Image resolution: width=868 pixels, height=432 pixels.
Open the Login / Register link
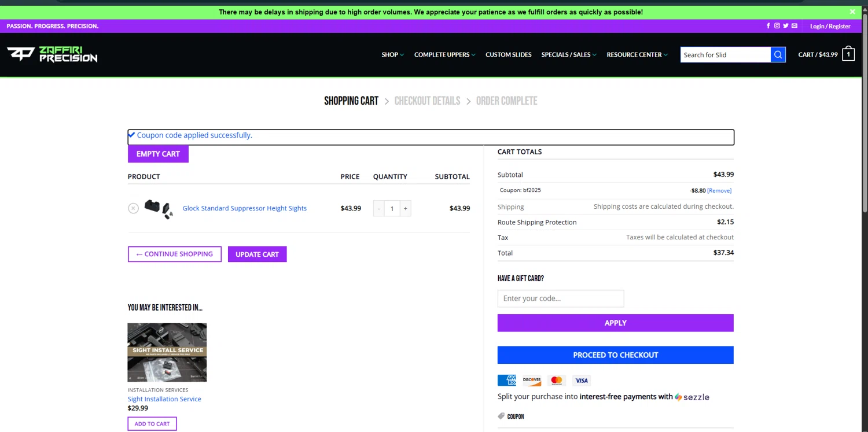click(830, 26)
